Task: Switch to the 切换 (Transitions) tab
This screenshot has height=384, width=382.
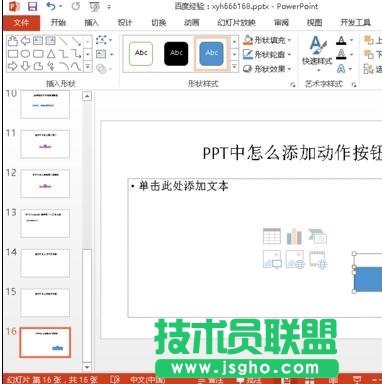Action: click(159, 23)
